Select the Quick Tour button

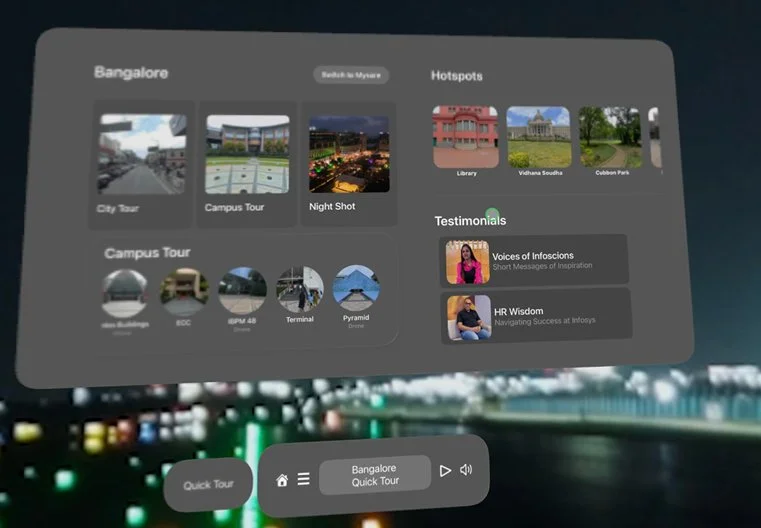click(208, 485)
